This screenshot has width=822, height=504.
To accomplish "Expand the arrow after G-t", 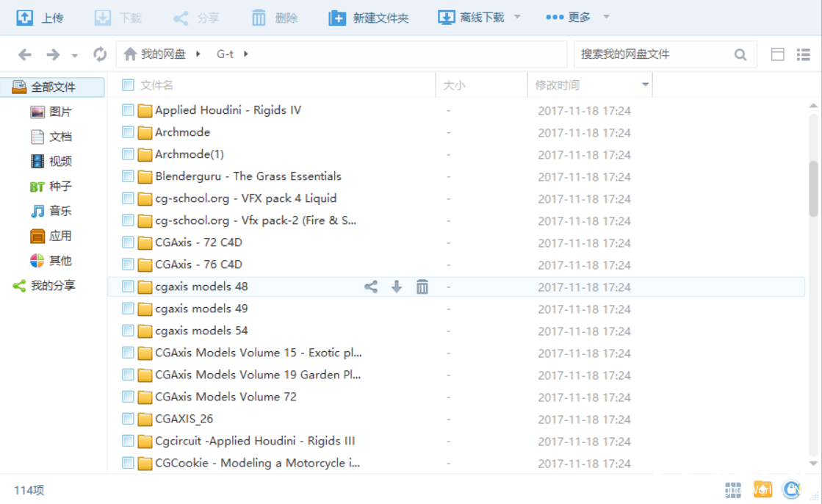I will coord(246,54).
